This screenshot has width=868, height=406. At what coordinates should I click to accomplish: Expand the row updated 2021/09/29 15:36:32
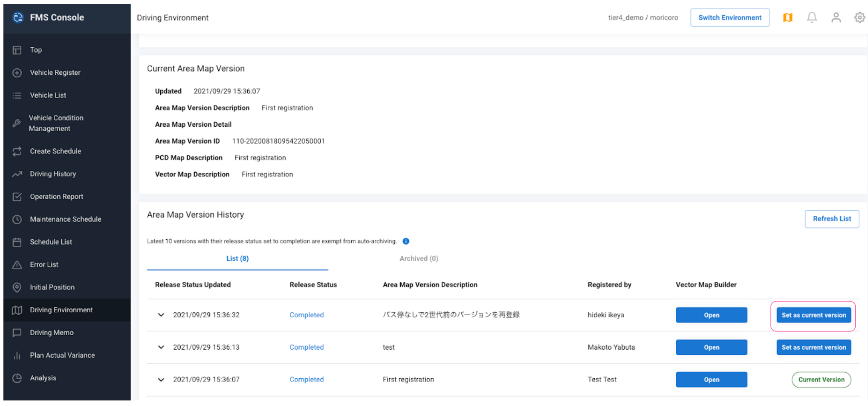161,315
